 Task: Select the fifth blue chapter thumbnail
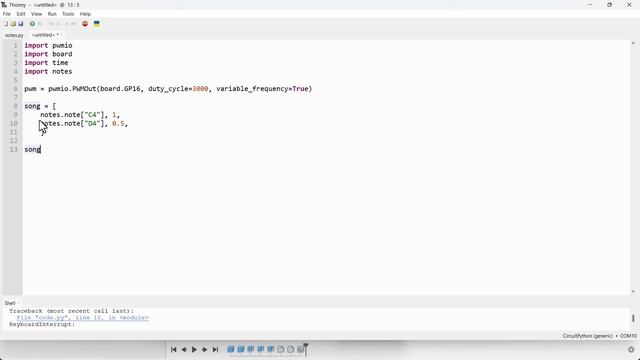(271, 349)
